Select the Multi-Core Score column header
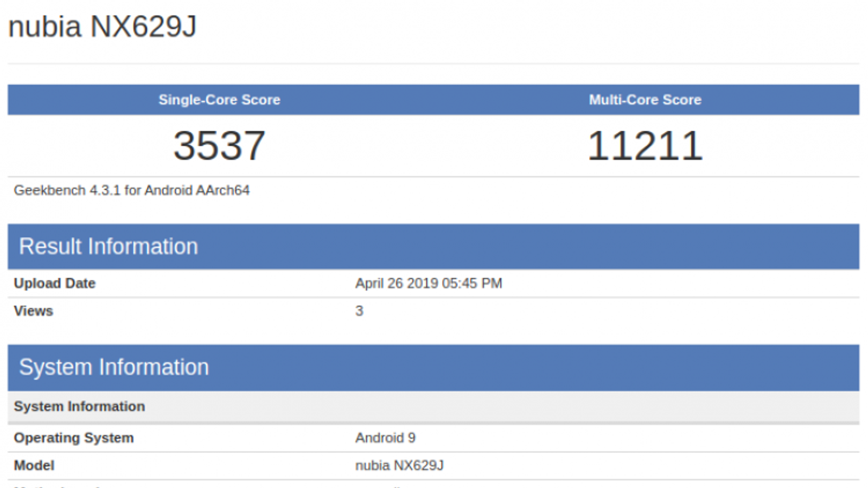 point(645,100)
